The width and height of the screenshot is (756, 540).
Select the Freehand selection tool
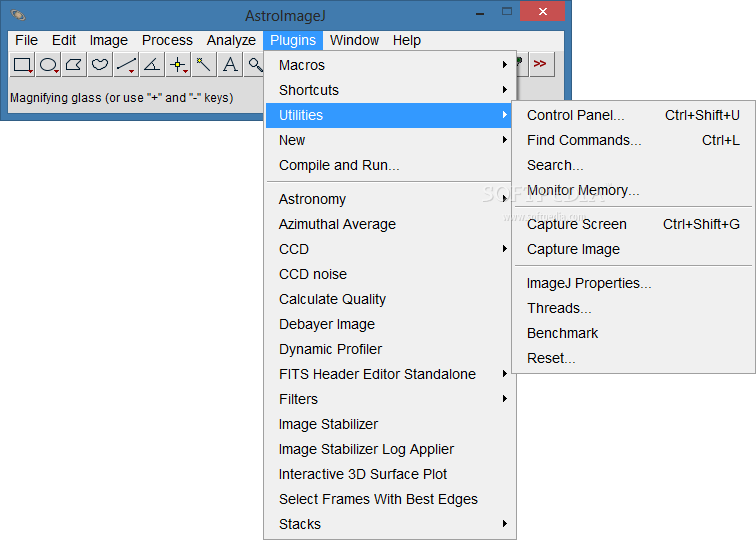coord(100,64)
